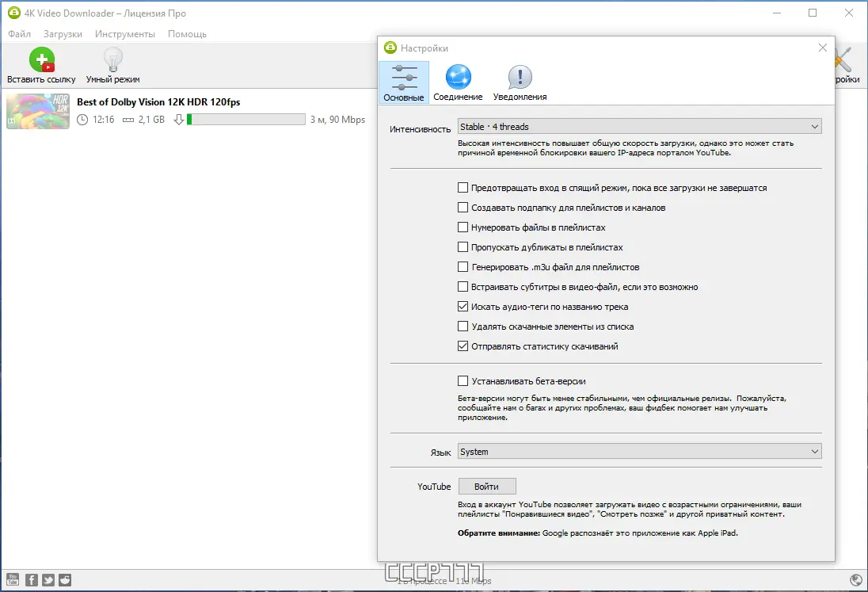
Task: Click the clock duration icon beside 12:16
Action: 82,120
